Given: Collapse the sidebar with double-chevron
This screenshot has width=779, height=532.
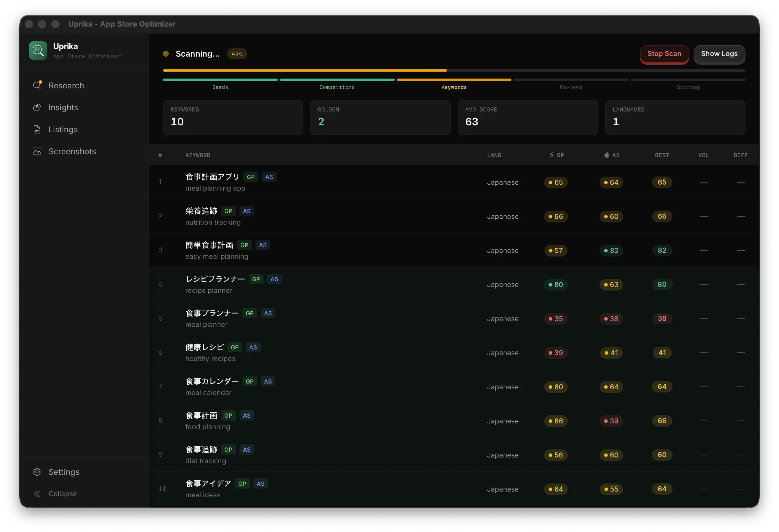Looking at the screenshot, I should (37, 494).
